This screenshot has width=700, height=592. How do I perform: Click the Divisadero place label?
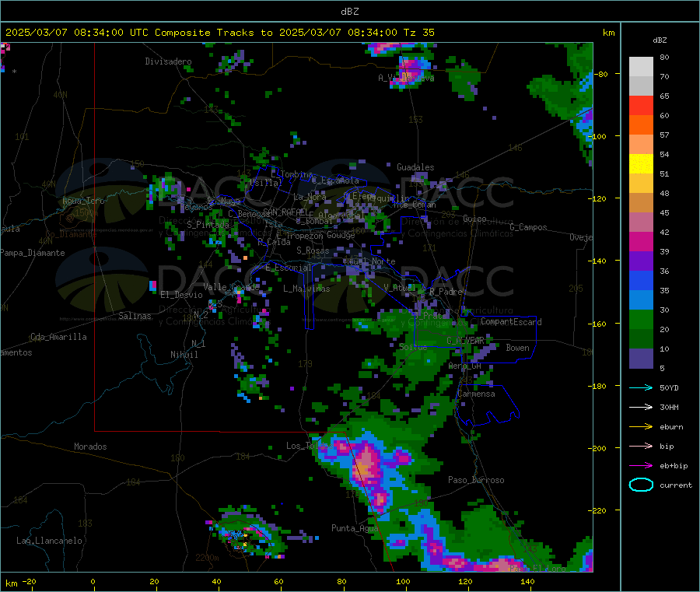click(168, 61)
